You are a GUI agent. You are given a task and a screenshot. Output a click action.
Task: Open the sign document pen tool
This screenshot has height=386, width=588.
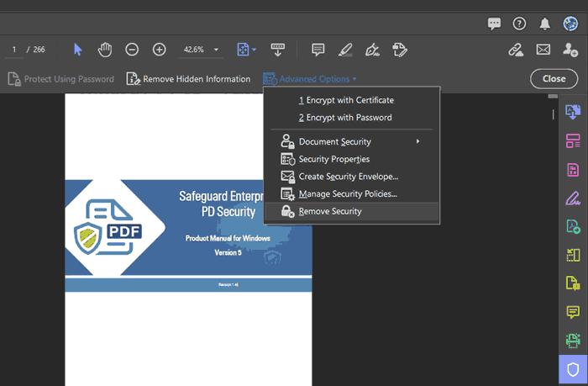[372, 50]
